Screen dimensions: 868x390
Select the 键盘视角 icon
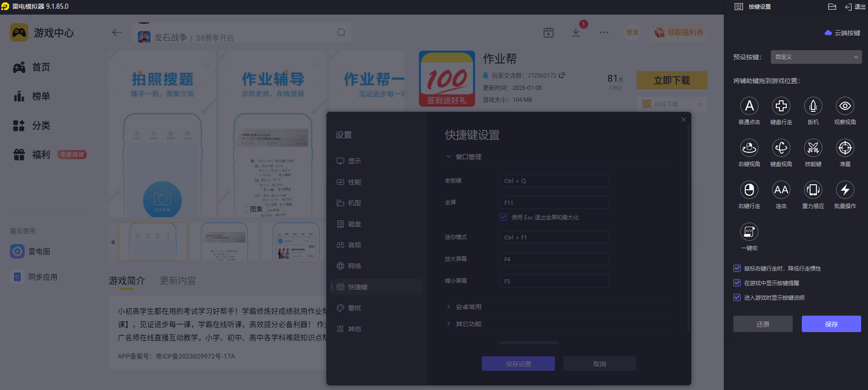(x=781, y=148)
